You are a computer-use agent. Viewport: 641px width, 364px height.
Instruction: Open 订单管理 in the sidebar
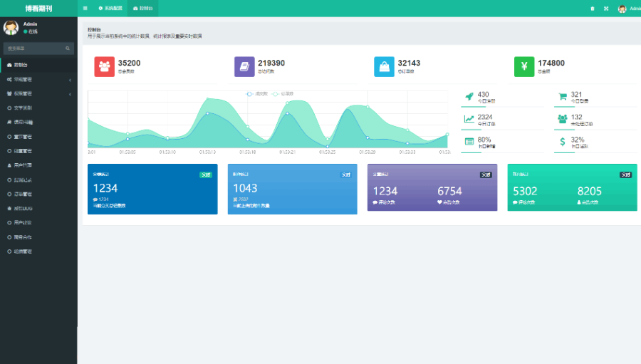[x=38, y=194]
